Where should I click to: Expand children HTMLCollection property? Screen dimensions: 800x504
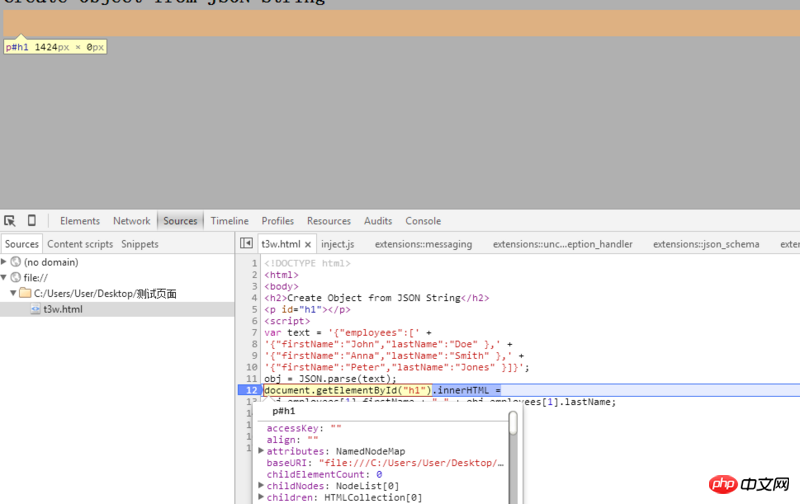261,497
